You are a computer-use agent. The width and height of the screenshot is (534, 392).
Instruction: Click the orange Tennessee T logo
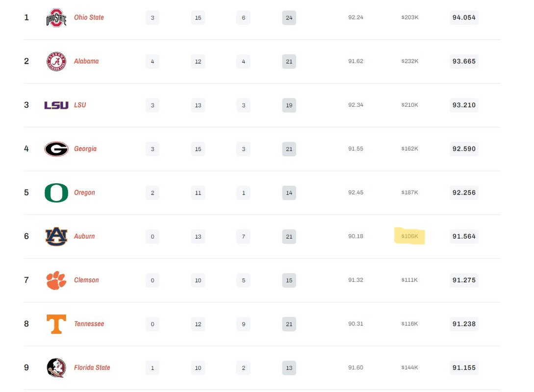point(56,324)
